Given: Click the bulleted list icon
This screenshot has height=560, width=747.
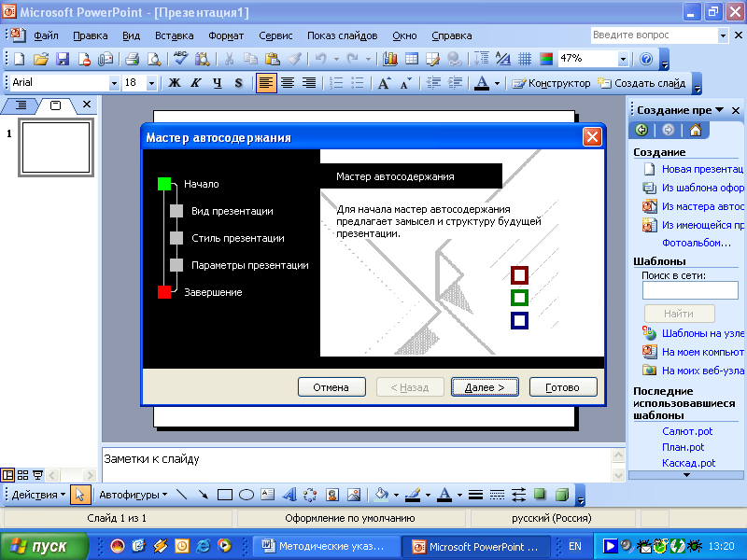Looking at the screenshot, I should (x=358, y=83).
